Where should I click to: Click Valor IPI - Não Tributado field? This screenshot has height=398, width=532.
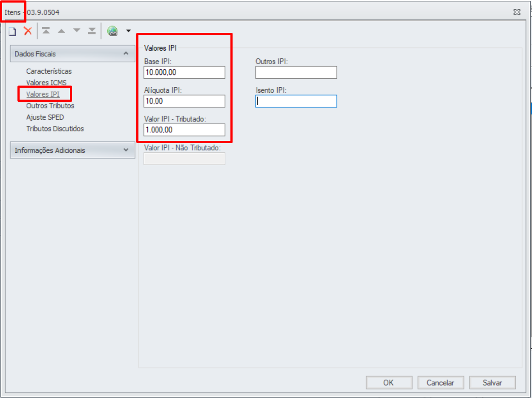(x=184, y=159)
